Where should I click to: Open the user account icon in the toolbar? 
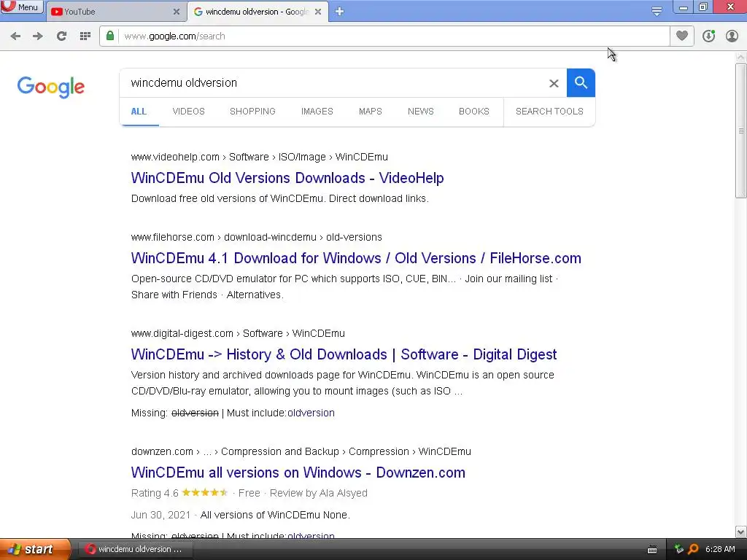point(732,36)
